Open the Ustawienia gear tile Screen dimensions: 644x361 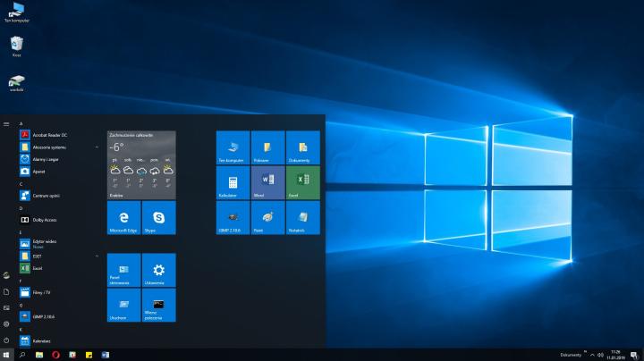[158, 270]
